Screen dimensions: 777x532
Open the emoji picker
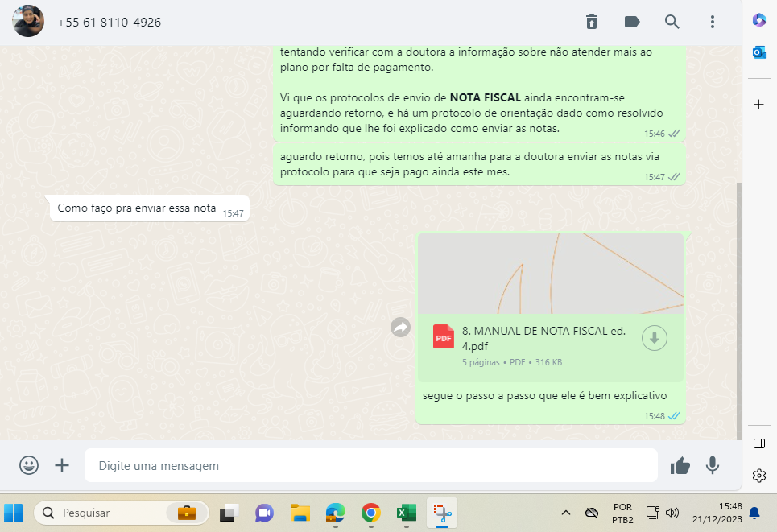tap(29, 465)
